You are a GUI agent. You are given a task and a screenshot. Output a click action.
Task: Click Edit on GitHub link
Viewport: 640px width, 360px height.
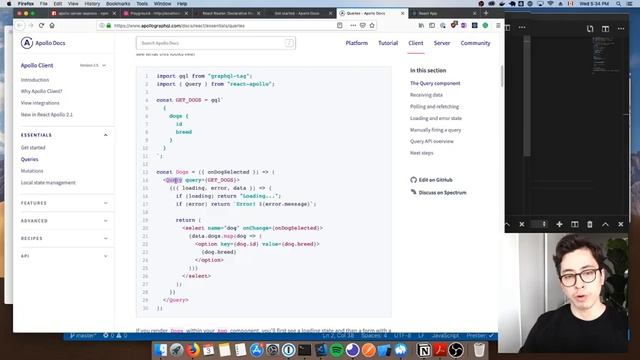(435, 180)
